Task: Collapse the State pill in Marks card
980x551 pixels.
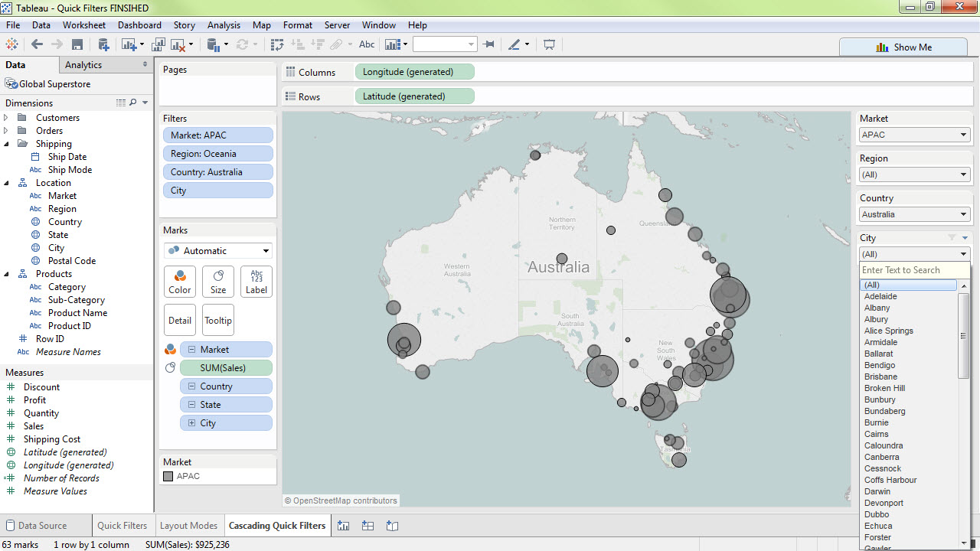Action: (192, 405)
